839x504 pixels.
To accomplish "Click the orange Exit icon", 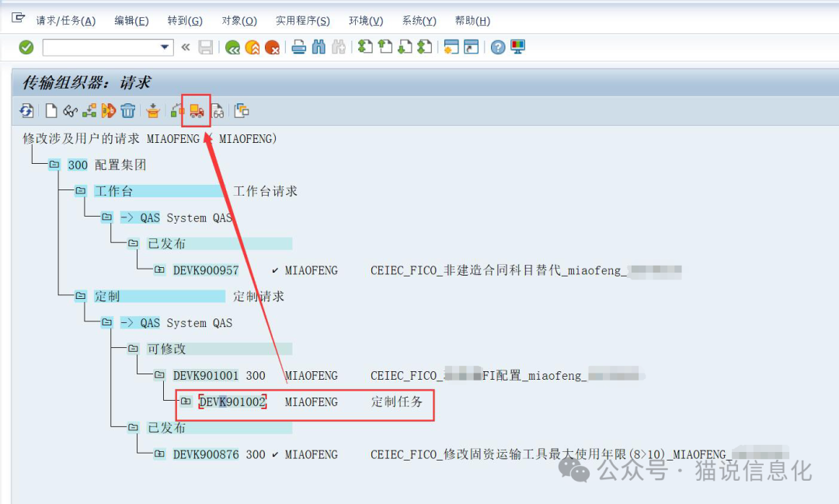I will tap(252, 47).
